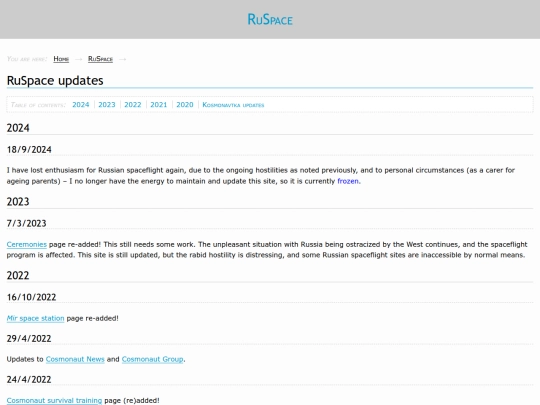The width and height of the screenshot is (540, 405).
Task: Jump to 2021 in table of contents
Action: click(x=159, y=105)
